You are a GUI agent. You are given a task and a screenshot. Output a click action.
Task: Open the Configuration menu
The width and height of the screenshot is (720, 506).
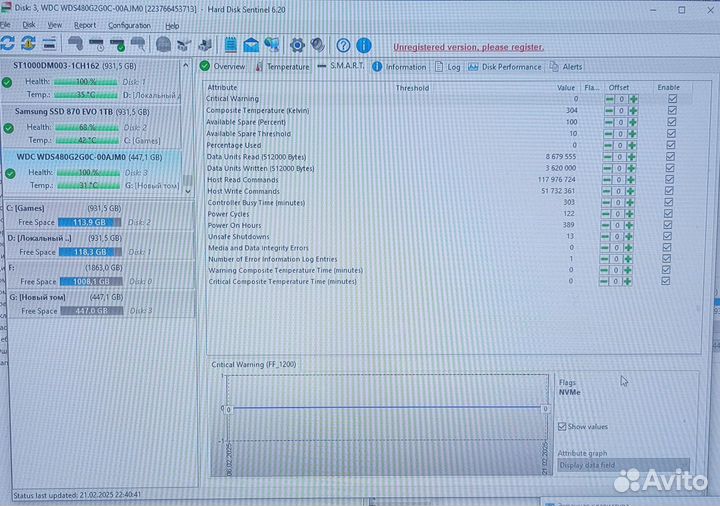point(129,26)
